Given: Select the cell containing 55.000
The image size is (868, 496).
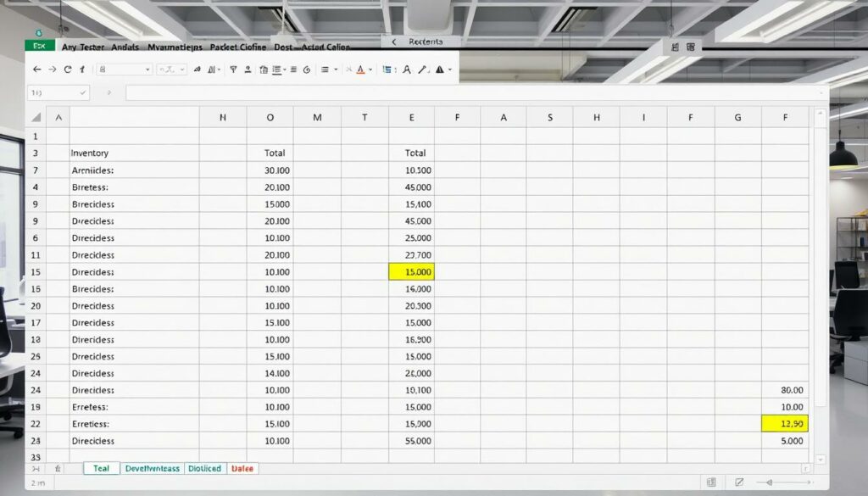Looking at the screenshot, I should coord(411,441).
